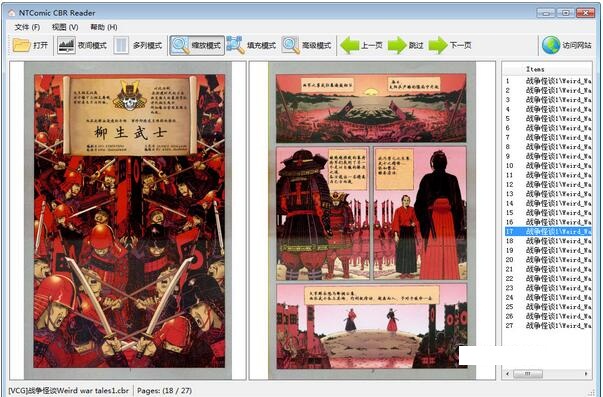Click the folder icon for 打开
Viewport: 603px width, 397px height.
click(21, 45)
